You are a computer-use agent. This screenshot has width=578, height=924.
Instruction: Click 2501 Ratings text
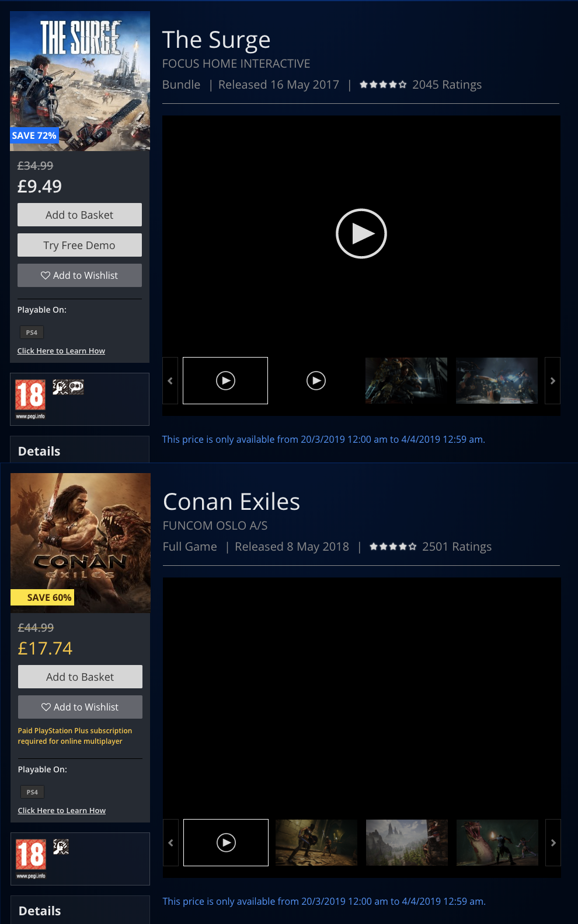point(457,547)
